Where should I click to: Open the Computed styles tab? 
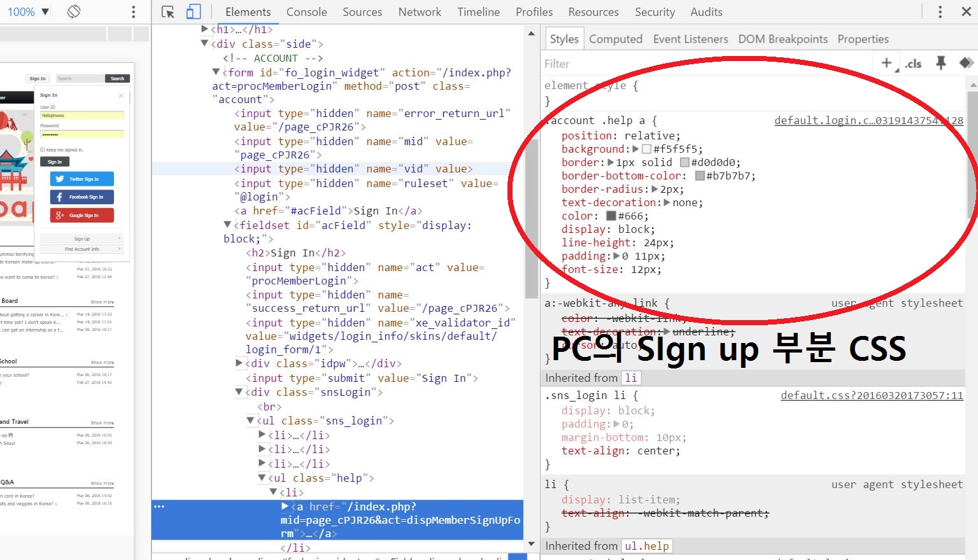click(615, 39)
